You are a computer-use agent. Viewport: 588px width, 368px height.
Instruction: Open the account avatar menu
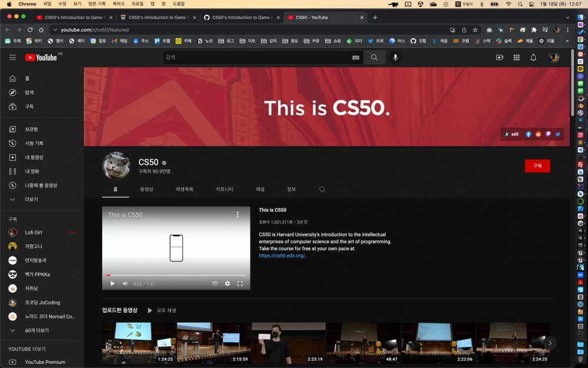pos(554,58)
